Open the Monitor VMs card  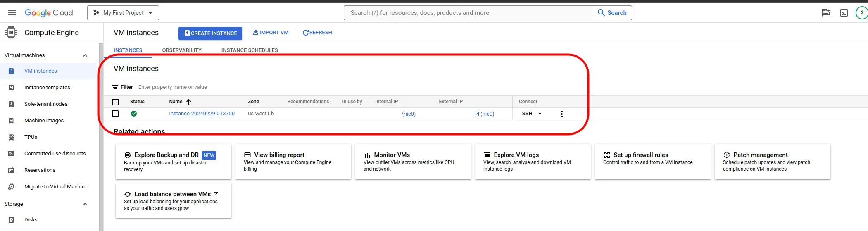413,162
